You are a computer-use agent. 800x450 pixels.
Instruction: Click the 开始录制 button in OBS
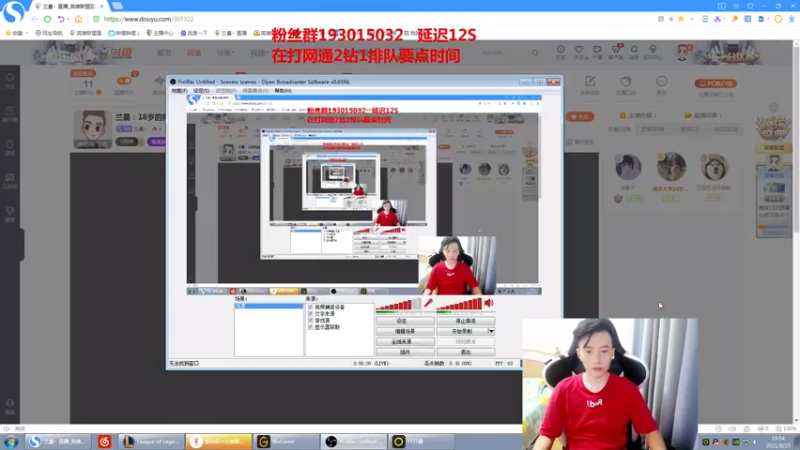462,331
